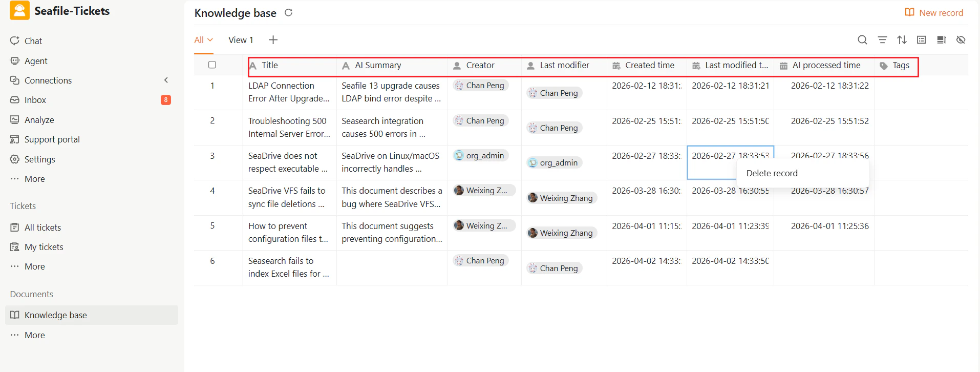Click the AI processed time 2026-02-25 15:51:52 cell
This screenshot has height=372, width=980.
click(824, 128)
